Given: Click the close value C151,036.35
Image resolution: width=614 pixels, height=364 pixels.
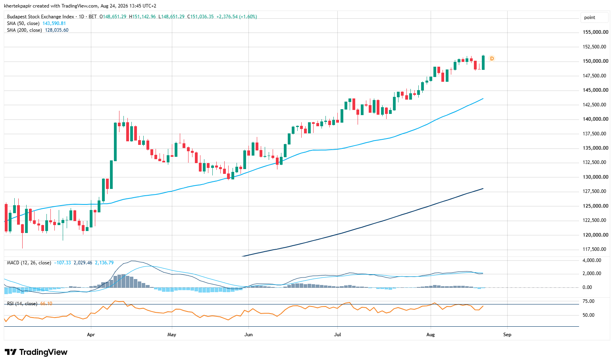Looking at the screenshot, I should [200, 17].
